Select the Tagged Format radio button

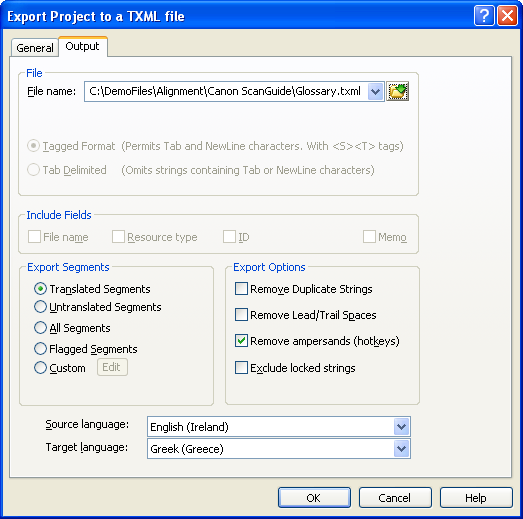coord(33,146)
